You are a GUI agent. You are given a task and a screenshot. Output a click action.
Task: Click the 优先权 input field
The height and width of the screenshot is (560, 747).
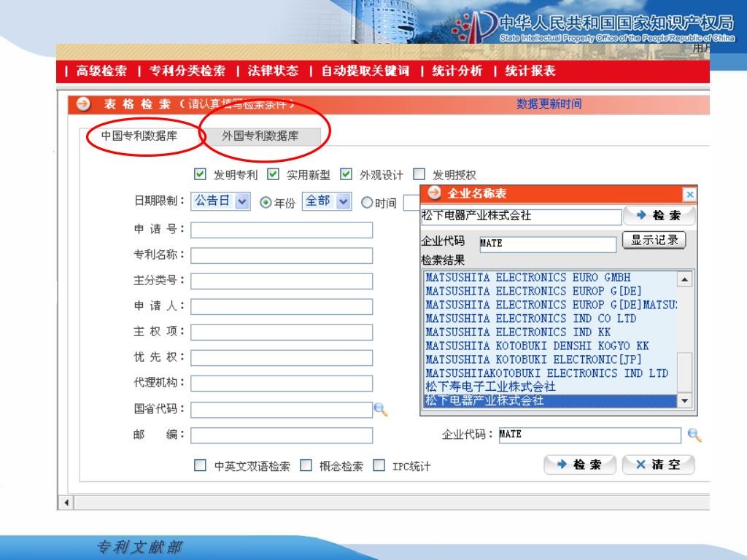282,358
